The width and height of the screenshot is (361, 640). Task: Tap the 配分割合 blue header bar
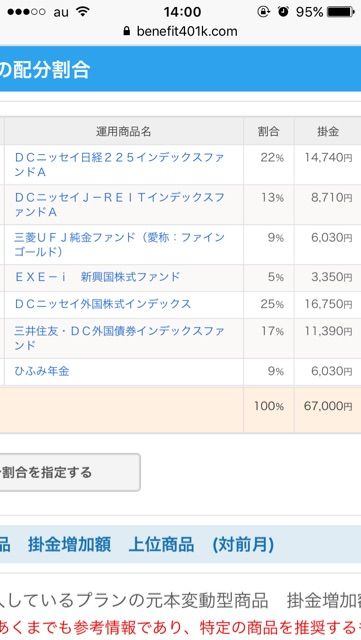point(180,69)
